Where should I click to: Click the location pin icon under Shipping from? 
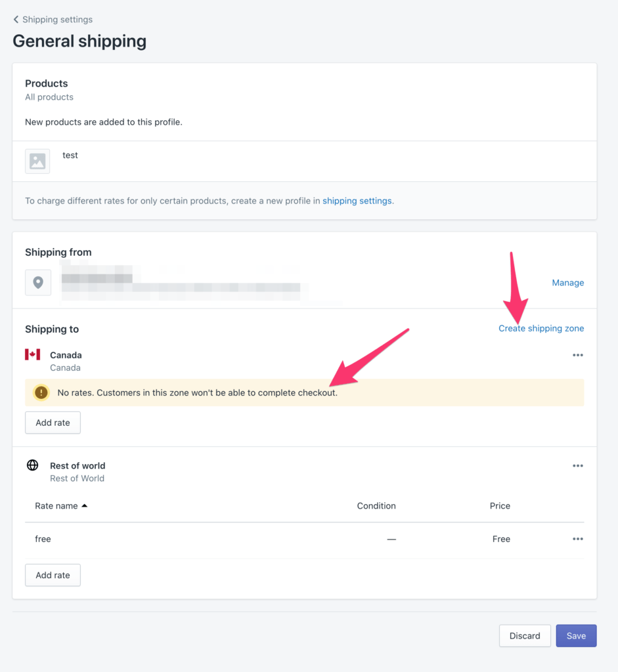(37, 282)
